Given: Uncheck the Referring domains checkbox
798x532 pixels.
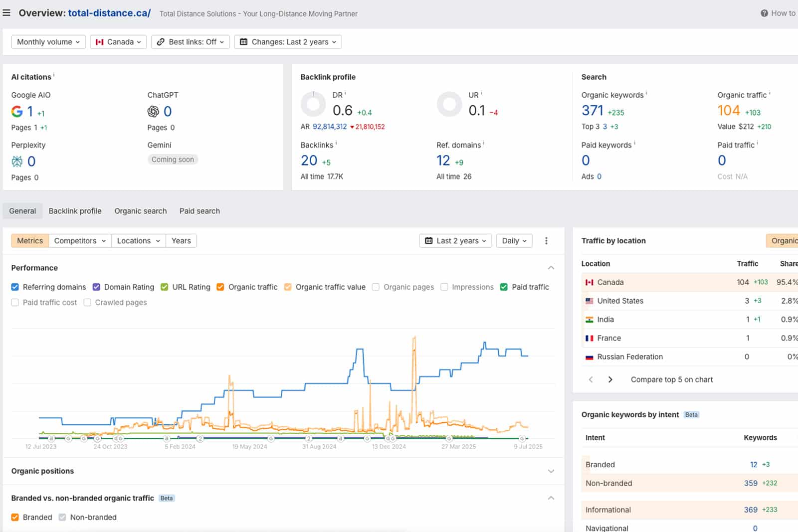Looking at the screenshot, I should (x=15, y=287).
